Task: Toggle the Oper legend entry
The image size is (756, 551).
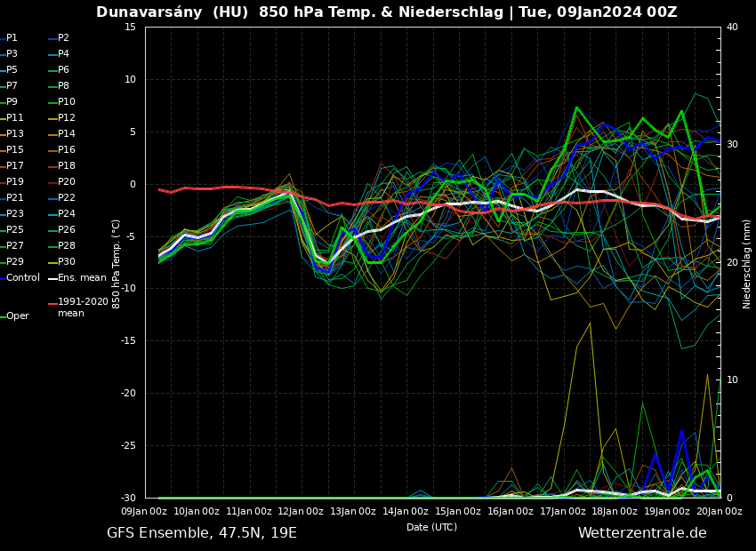Action: (x=17, y=316)
